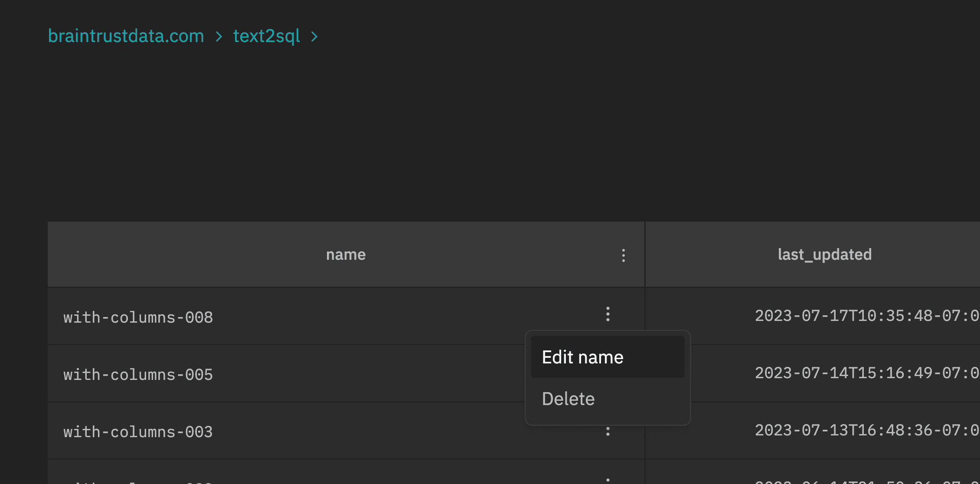Select the with-columns-005 name cell
The image size is (980, 484).
138,374
